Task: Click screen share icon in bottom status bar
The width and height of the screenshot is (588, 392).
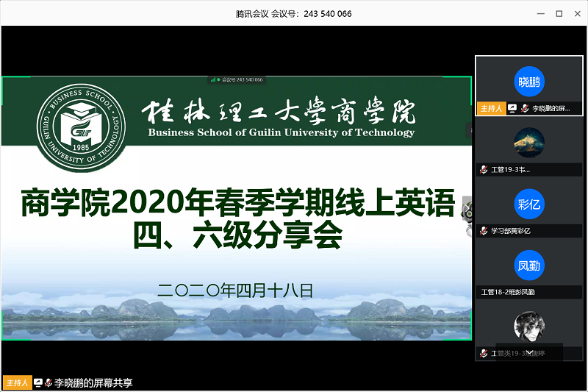Action: [x=37, y=383]
